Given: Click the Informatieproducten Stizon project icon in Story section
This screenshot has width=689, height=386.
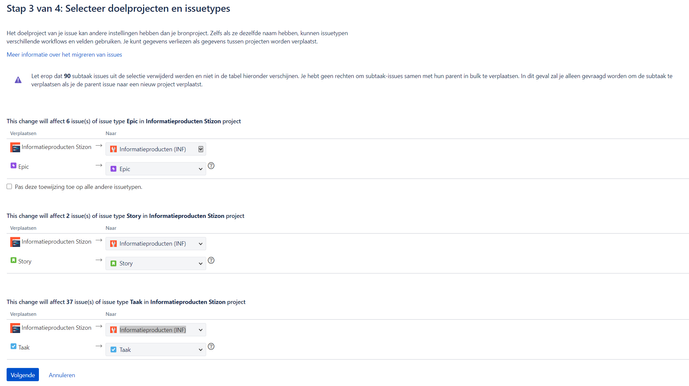Looking at the screenshot, I should [15, 242].
